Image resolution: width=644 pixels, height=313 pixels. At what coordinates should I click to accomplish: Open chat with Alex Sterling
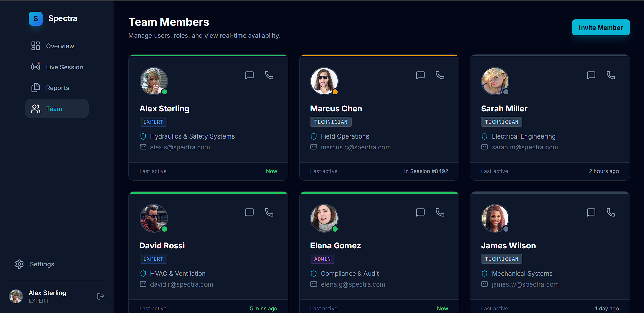click(249, 75)
